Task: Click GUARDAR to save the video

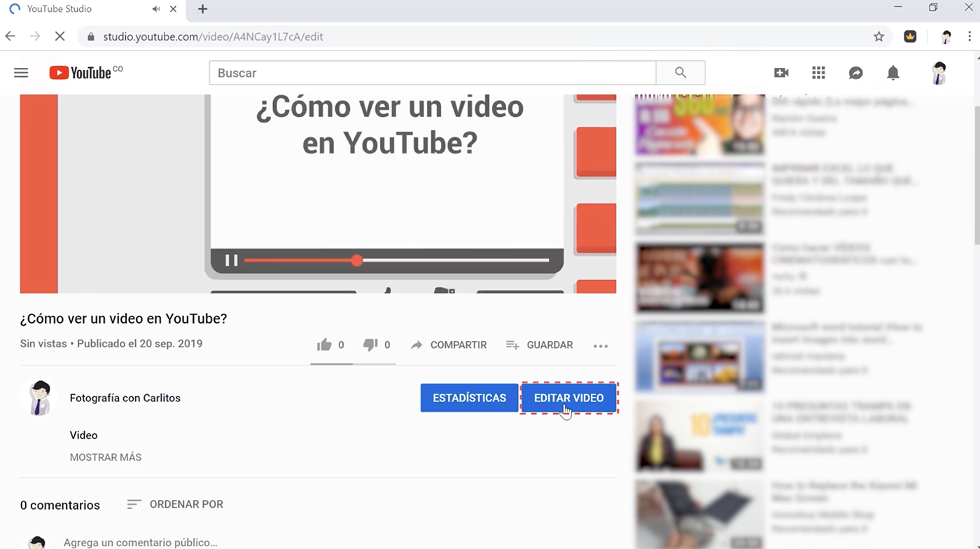Action: pyautogui.click(x=539, y=345)
